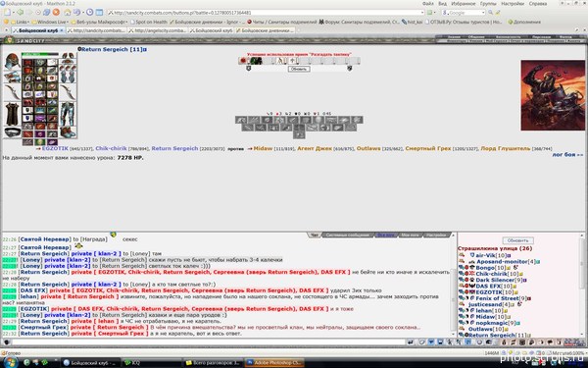Click the Google search box
588x368 pixels.
(x=465, y=13)
